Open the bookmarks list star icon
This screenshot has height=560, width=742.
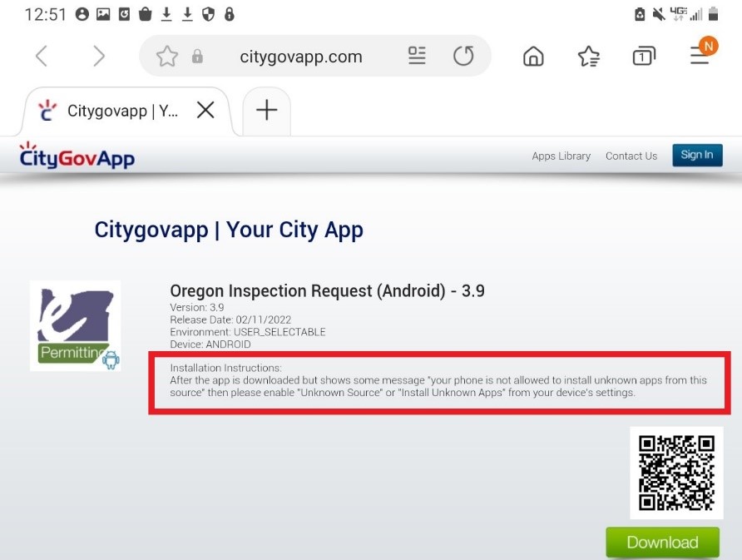[x=589, y=57]
